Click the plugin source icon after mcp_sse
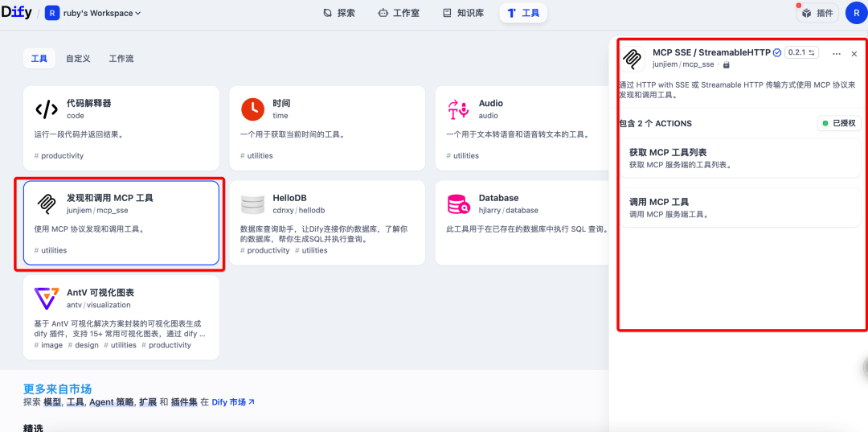 coord(727,65)
